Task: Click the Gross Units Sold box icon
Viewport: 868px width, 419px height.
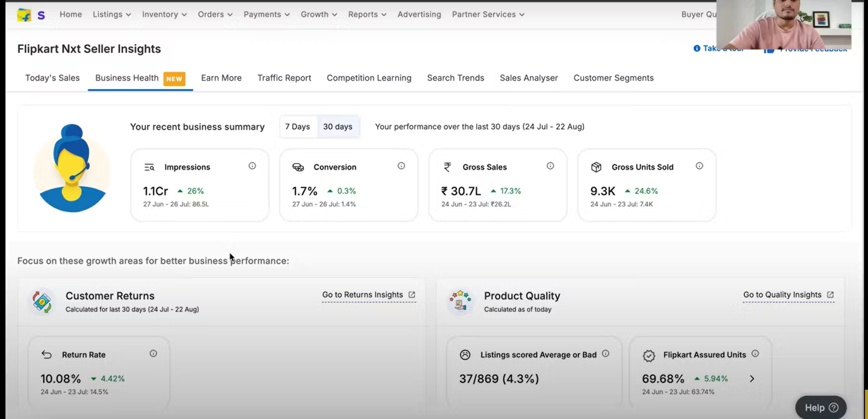Action: click(596, 167)
